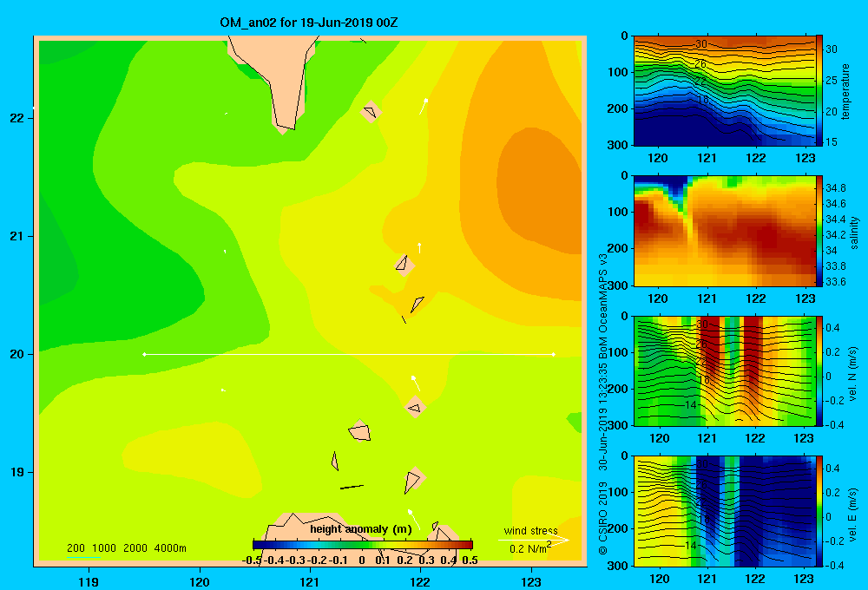
Task: Click the 34.8 value on salinity colorbar
Action: [835, 188]
